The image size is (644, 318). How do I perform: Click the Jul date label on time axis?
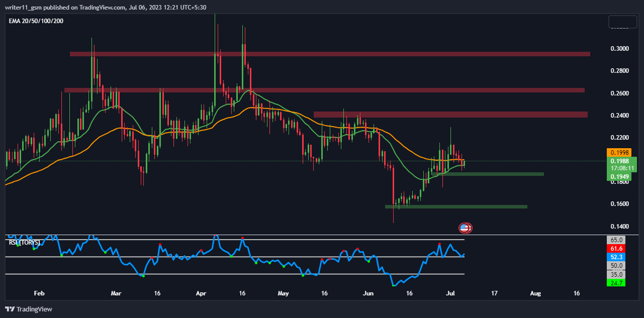pos(451,293)
